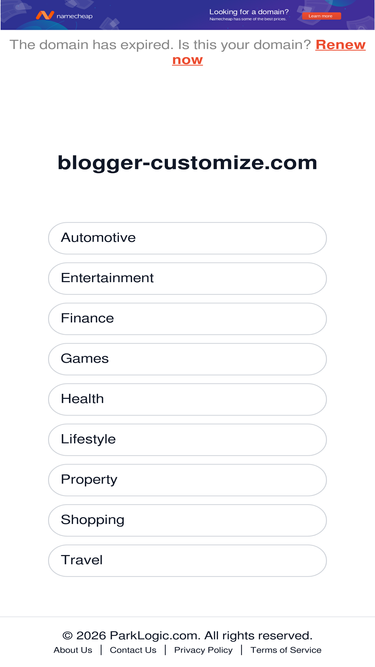Click the Learn more banner button

[x=321, y=16]
